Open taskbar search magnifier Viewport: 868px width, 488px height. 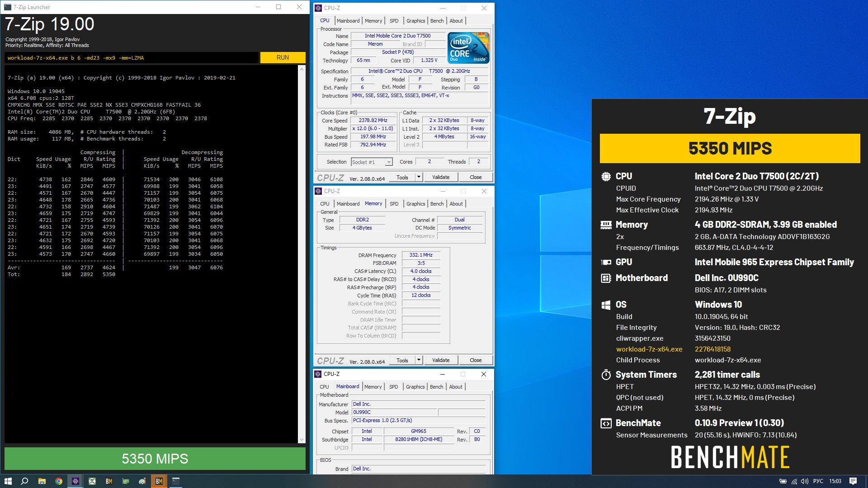coord(25,481)
